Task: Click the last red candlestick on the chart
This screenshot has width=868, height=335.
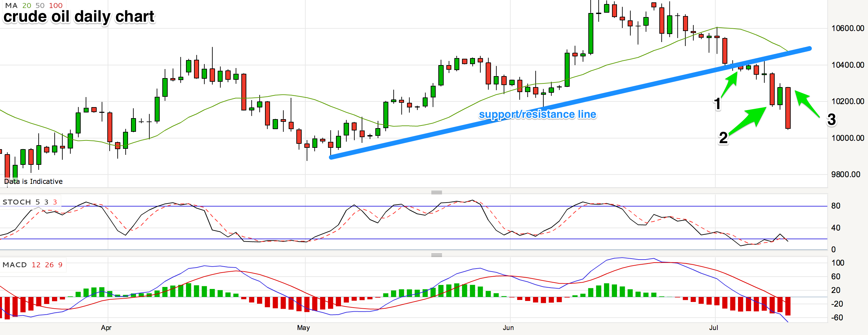Action: tap(788, 108)
